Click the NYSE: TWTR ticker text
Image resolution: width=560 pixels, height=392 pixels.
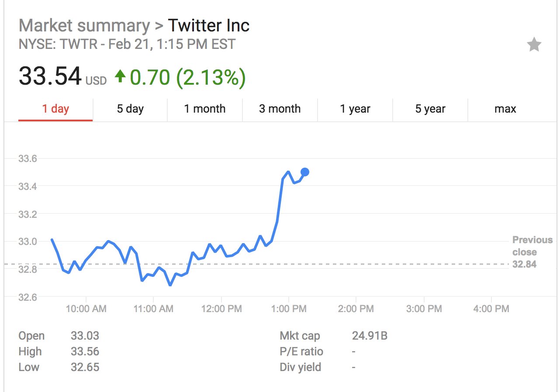pyautogui.click(x=58, y=44)
